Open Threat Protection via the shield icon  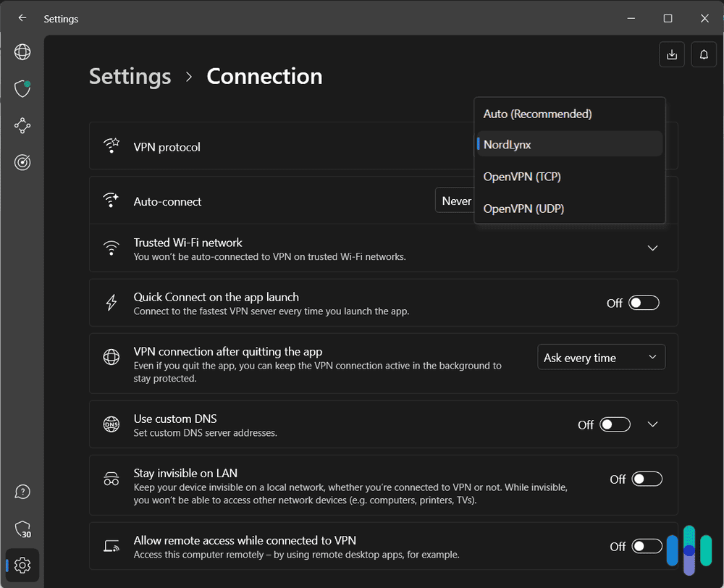(x=22, y=88)
